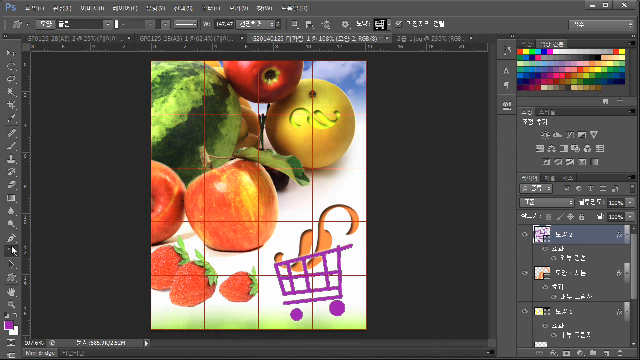Select the Healing Brush tool
This screenshot has width=640, height=360.
(11, 133)
